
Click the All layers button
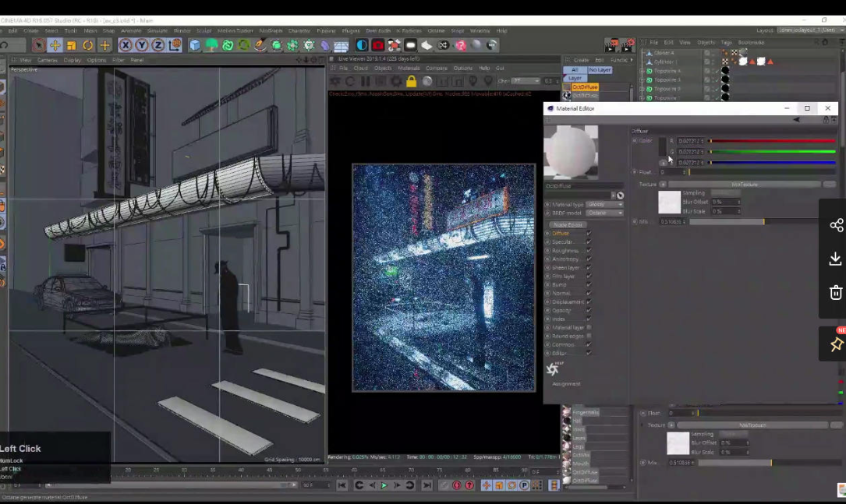(x=575, y=70)
